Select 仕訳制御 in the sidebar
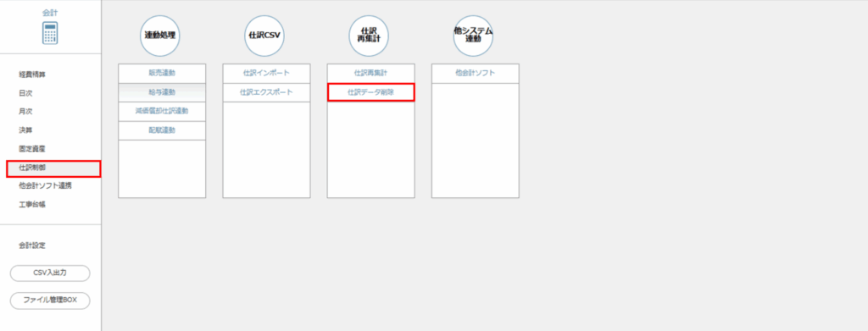This screenshot has height=331, width=868. (x=53, y=168)
